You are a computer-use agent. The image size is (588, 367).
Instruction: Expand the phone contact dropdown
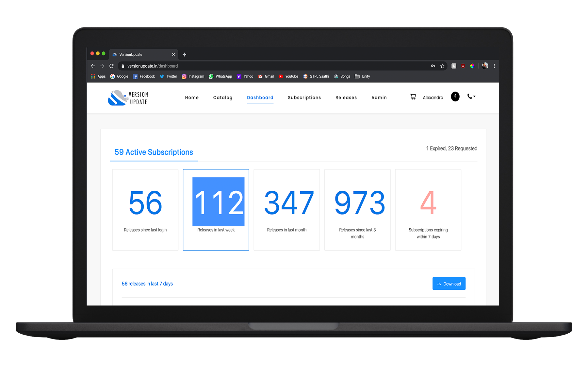pyautogui.click(x=471, y=96)
